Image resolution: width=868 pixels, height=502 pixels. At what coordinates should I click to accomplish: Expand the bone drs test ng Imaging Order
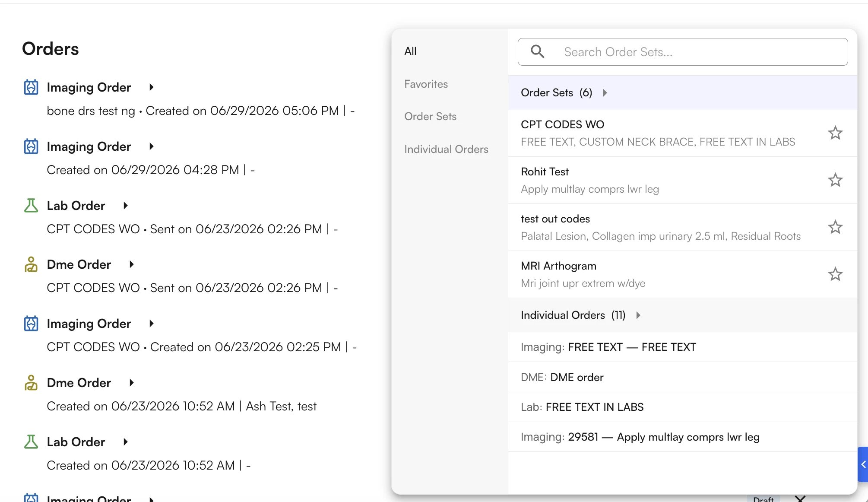[151, 87]
